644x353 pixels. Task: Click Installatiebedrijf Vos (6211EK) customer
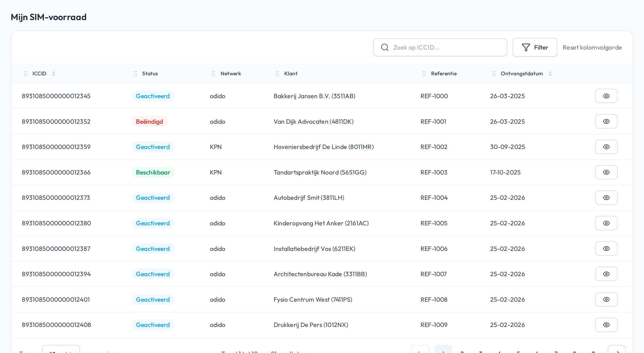point(314,249)
